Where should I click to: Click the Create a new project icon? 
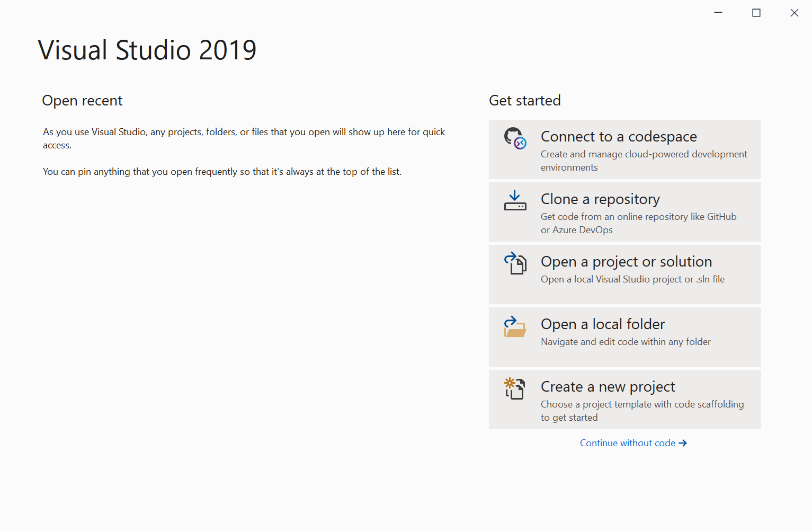[x=515, y=388]
